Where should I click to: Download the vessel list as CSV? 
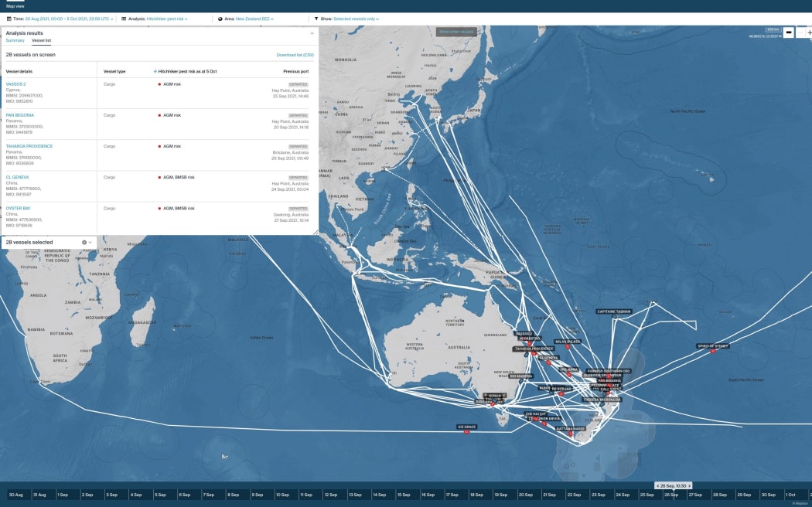[x=295, y=55]
